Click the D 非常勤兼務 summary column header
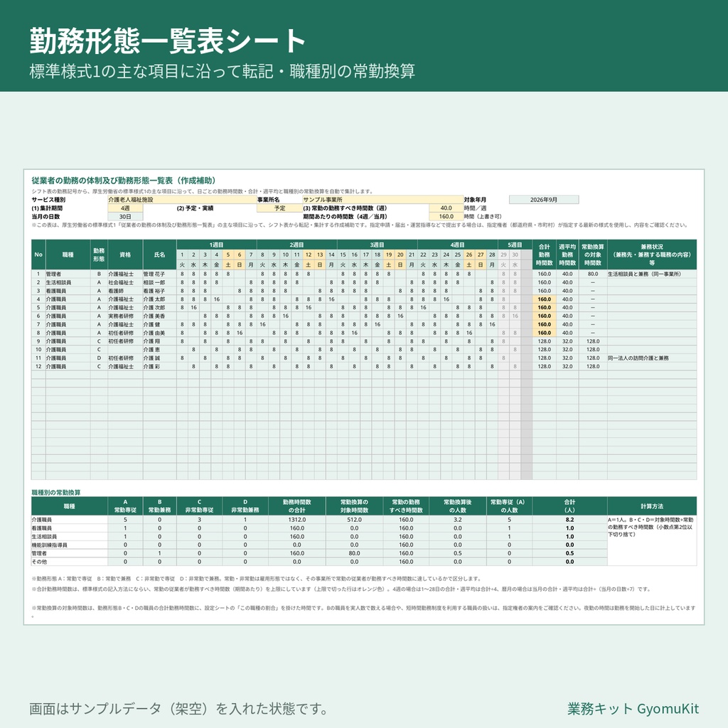Image resolution: width=728 pixels, height=728 pixels. [245, 506]
